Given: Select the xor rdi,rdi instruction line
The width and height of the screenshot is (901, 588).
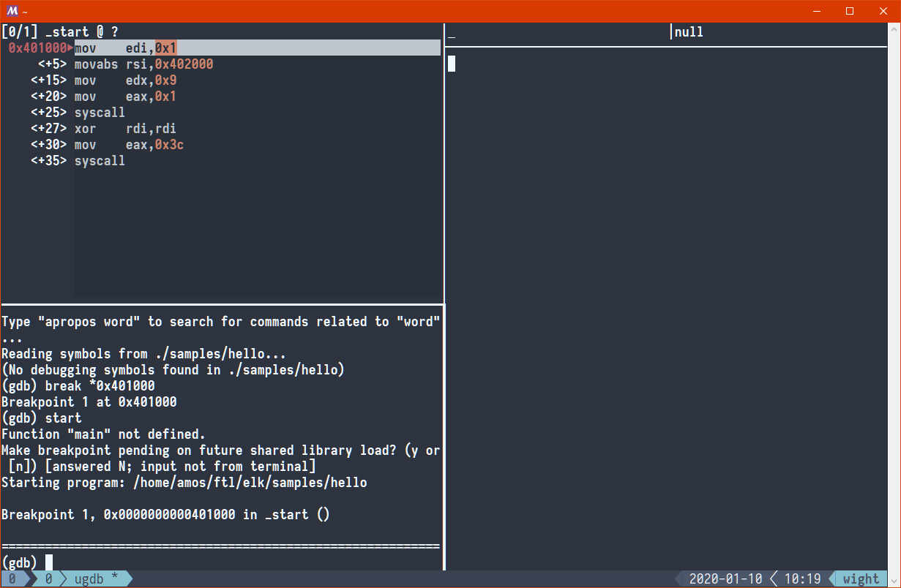Looking at the screenshot, I should pos(125,129).
